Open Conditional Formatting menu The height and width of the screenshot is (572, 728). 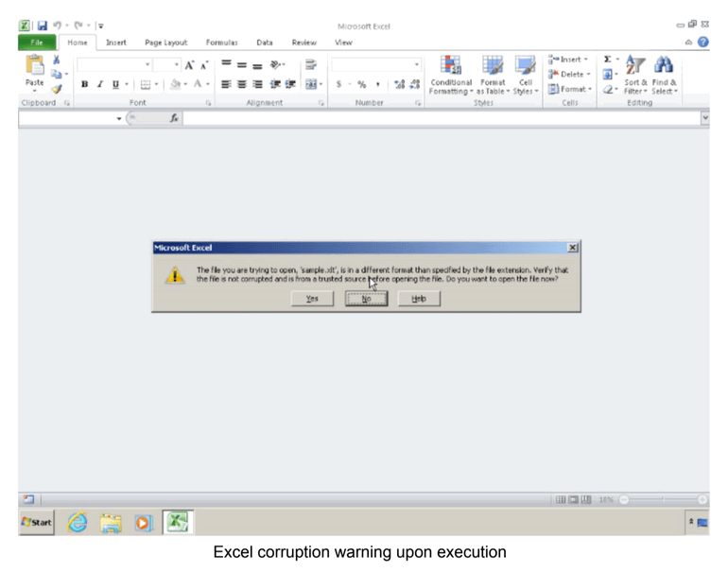(x=451, y=76)
